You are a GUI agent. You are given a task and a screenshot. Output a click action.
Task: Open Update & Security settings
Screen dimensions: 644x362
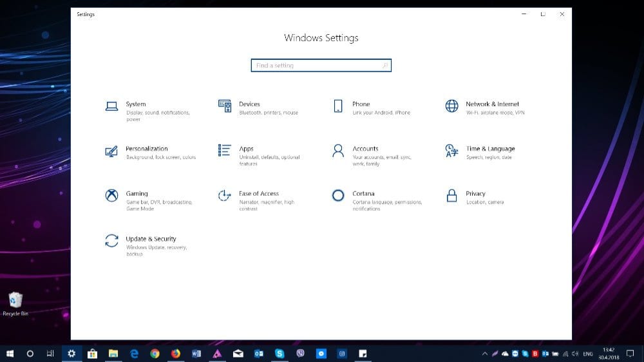coord(146,245)
